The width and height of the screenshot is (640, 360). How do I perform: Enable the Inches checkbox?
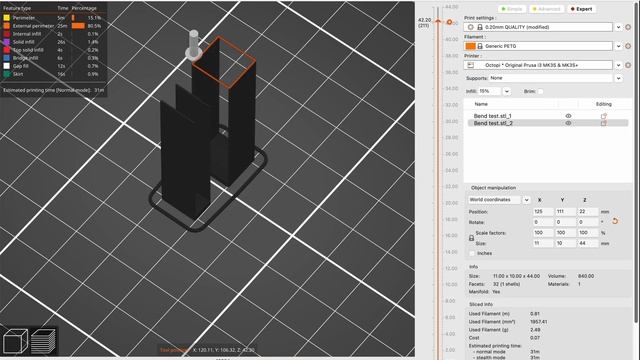[472, 253]
